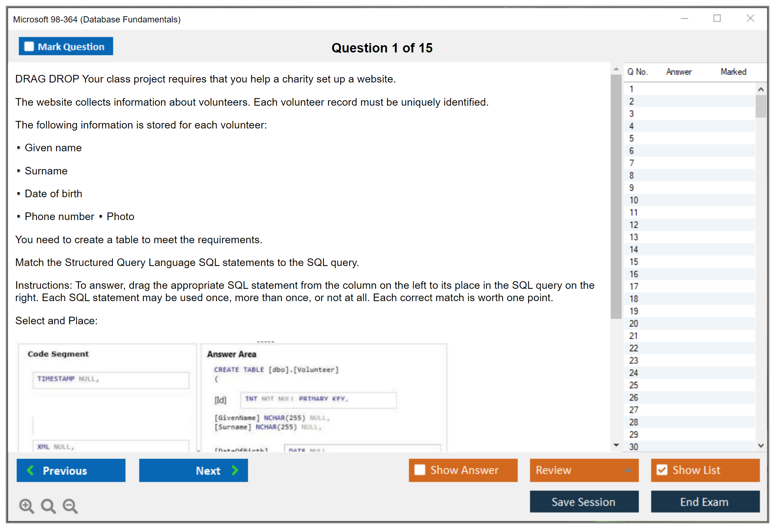This screenshot has width=778, height=532.
Task: Click the green right arrow on Next
Action: [x=235, y=470]
